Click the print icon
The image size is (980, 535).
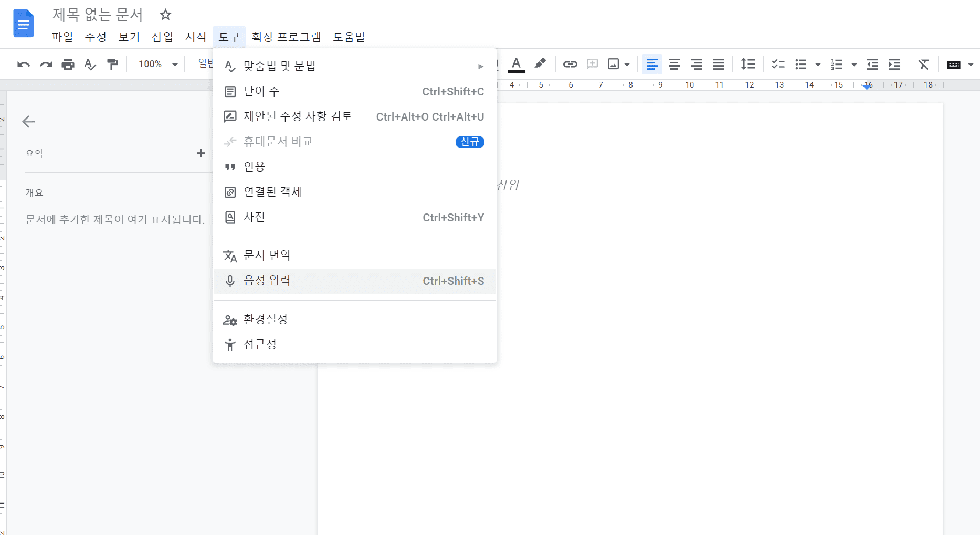68,65
